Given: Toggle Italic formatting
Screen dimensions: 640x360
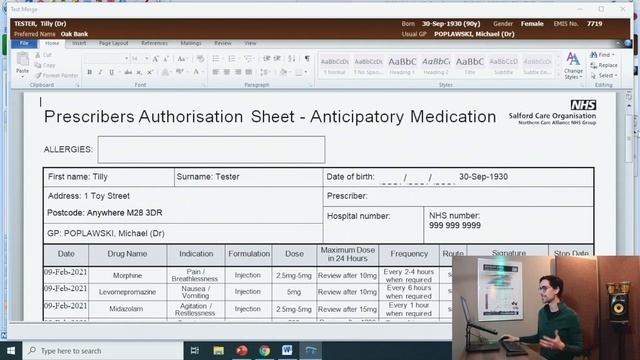Looking at the screenshot, I should 100,72.
